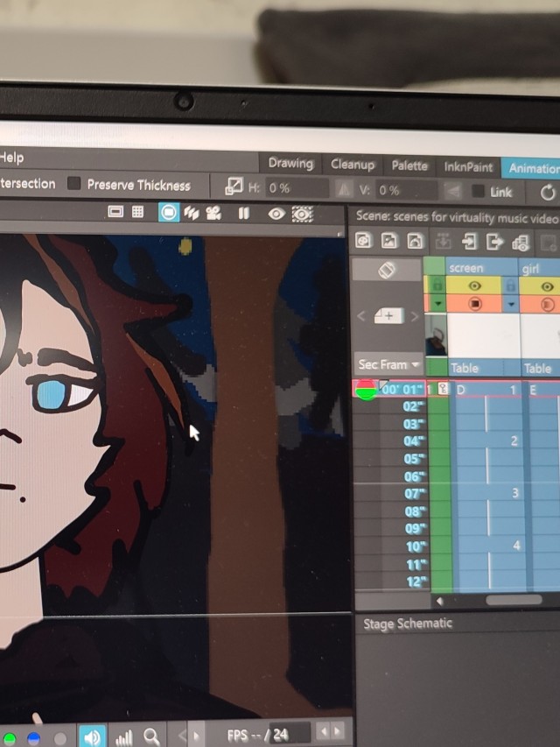Toggle the sound speaker icon
The image size is (560, 747).
coord(93,736)
